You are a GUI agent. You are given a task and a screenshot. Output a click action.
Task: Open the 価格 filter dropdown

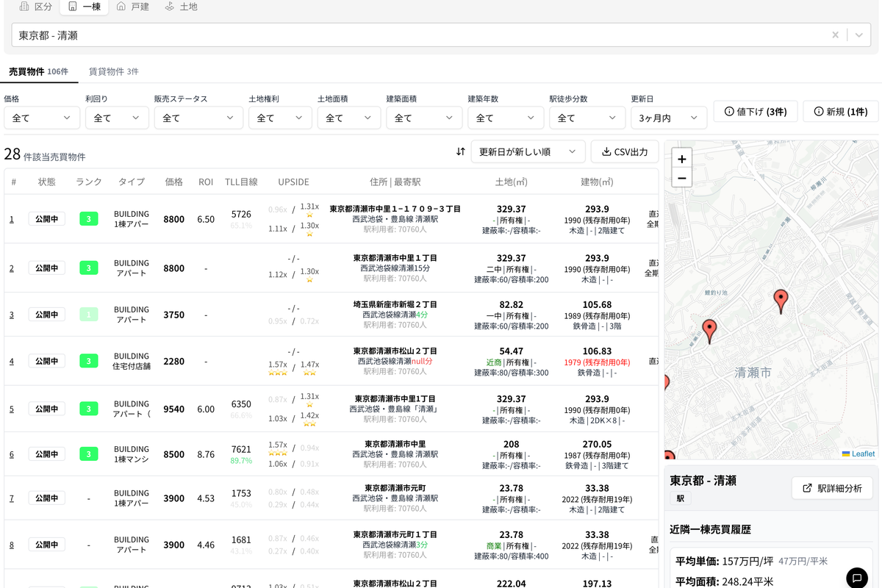(x=42, y=118)
